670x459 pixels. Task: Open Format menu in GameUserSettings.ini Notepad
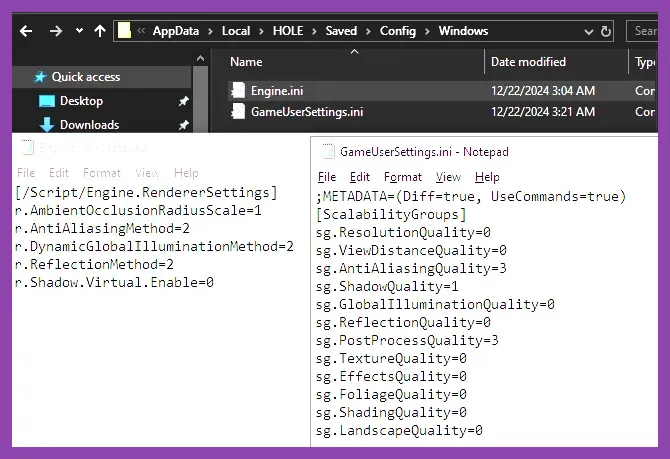coord(403,177)
